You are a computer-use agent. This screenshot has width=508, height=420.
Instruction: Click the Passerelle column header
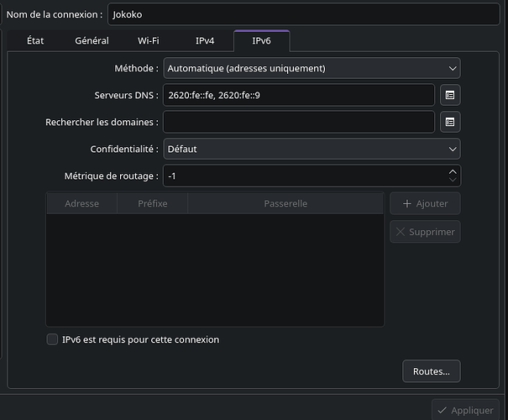tap(285, 203)
